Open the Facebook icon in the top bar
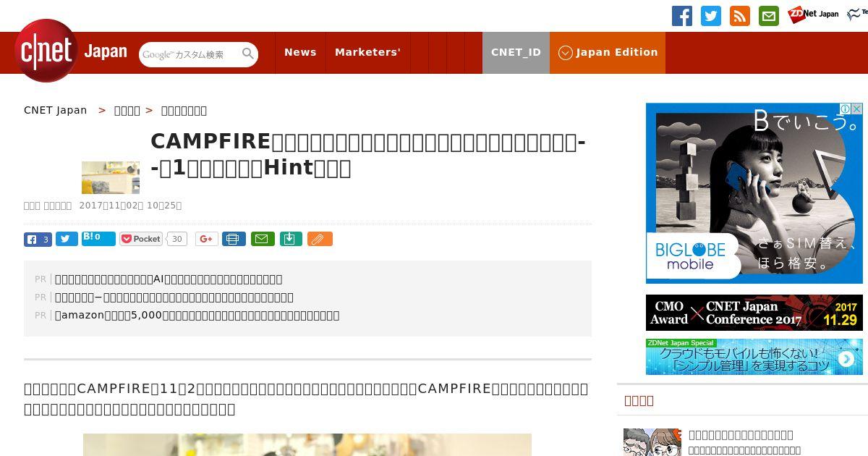Screen dimensions: 868x456 coord(682,15)
